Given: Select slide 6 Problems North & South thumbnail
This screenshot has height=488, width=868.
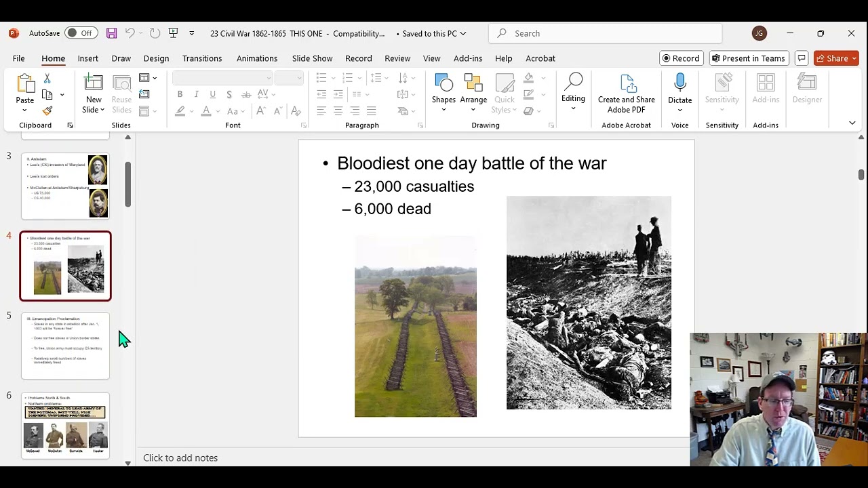Looking at the screenshot, I should click(65, 425).
